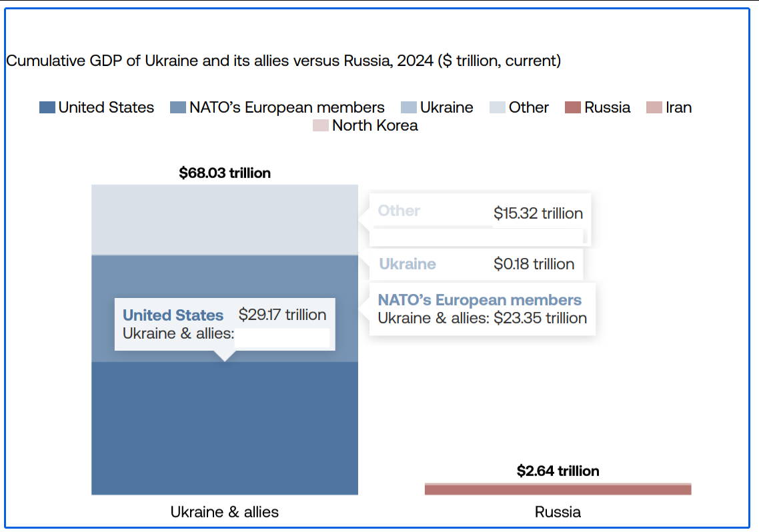The height and width of the screenshot is (532, 759).
Task: Click the $0.18 trillion value
Action: [534, 263]
